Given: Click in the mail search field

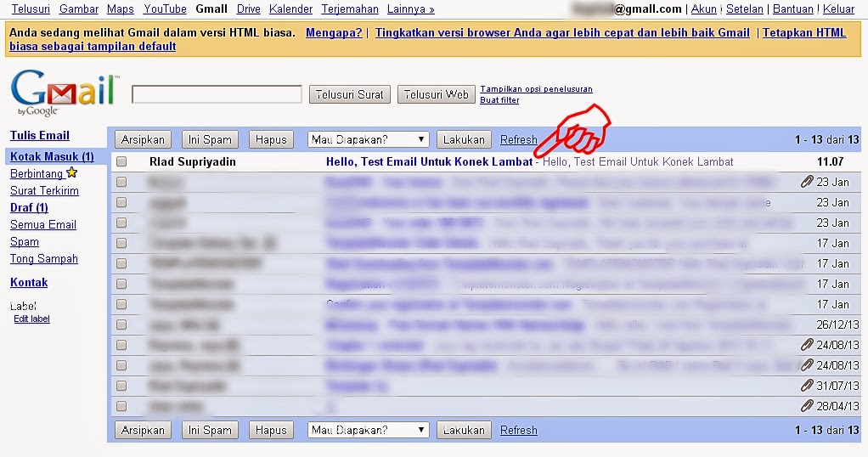Looking at the screenshot, I should coord(217,94).
